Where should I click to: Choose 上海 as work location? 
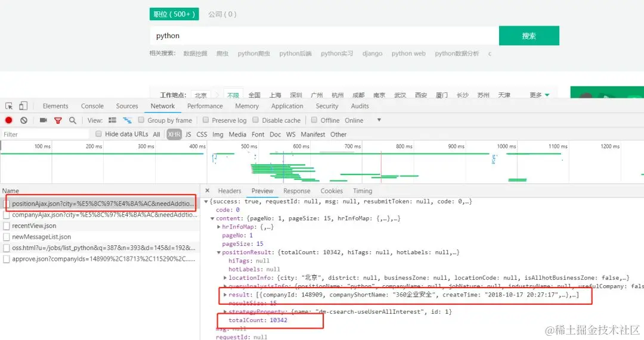[x=275, y=95]
